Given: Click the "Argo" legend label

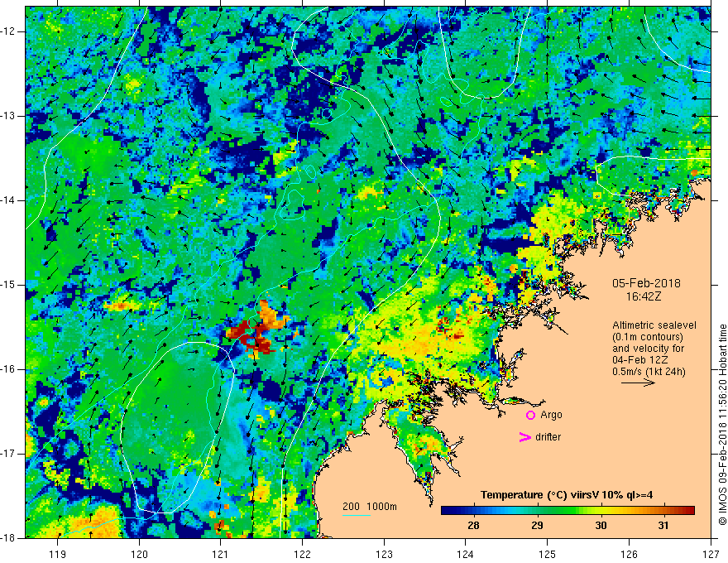Looking at the screenshot, I should coord(551,415).
